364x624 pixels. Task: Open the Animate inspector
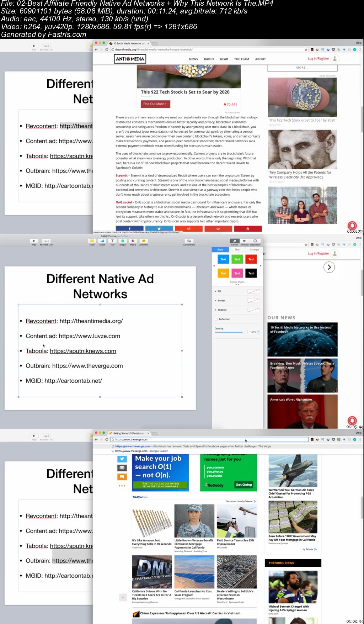pyautogui.click(x=245, y=241)
